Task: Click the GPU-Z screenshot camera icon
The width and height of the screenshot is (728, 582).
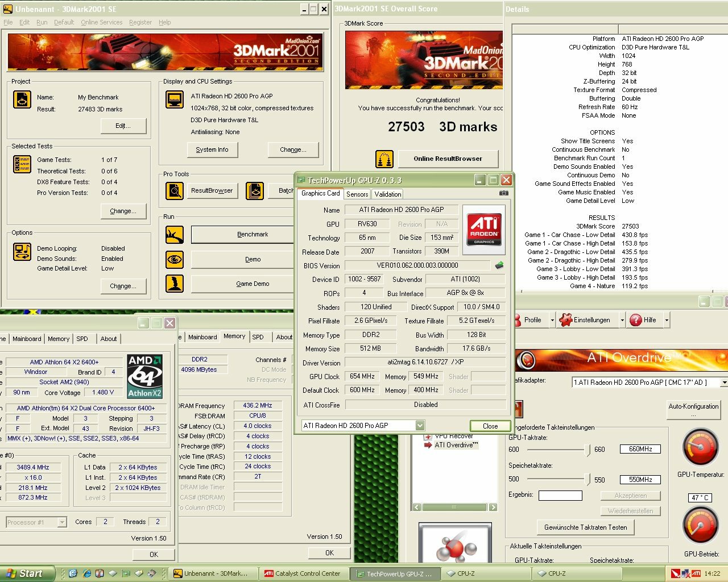Action: 503,193
